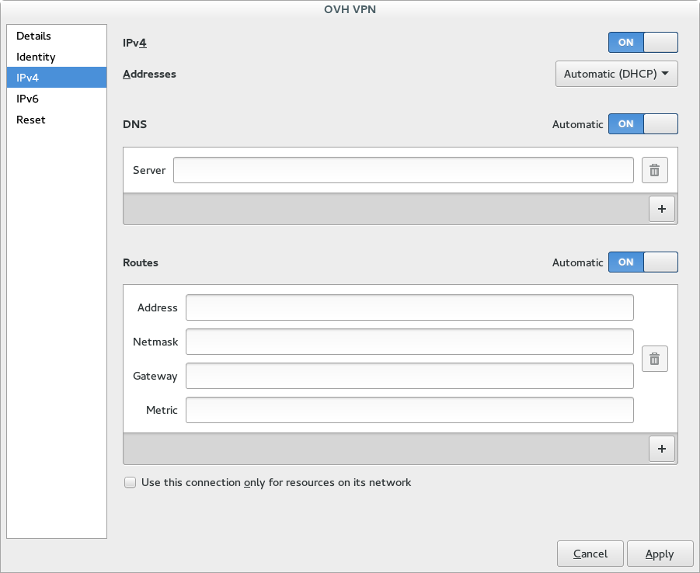Image resolution: width=700 pixels, height=573 pixels.
Task: Click the DNS Server input field
Action: [403, 170]
